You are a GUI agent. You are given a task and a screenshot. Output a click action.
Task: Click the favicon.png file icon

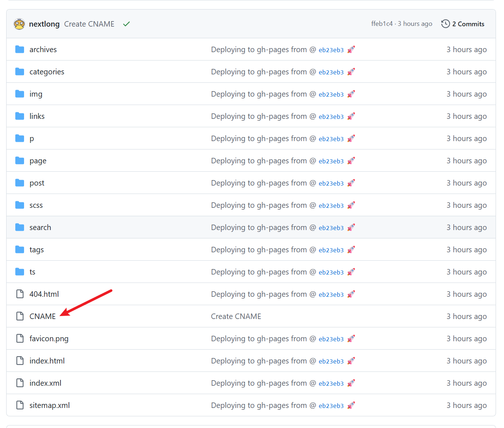(x=20, y=339)
